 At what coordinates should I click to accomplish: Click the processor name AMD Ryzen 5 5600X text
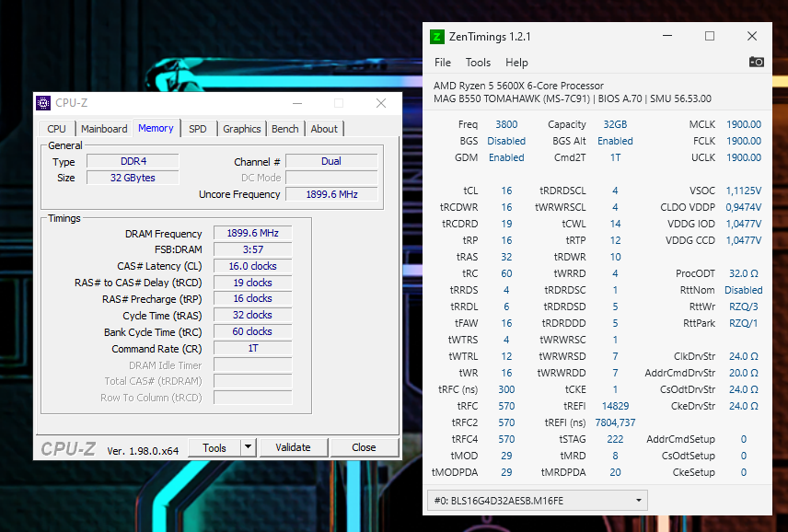point(518,86)
